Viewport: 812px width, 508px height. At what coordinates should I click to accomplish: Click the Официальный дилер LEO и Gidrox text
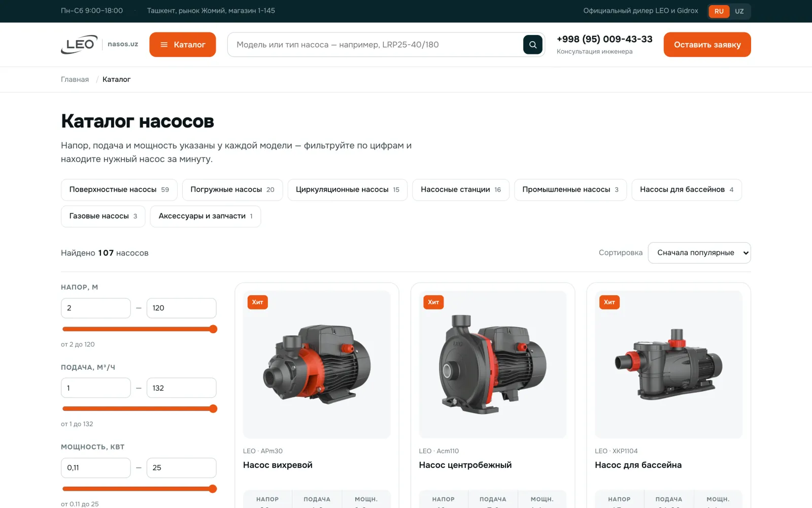click(640, 11)
